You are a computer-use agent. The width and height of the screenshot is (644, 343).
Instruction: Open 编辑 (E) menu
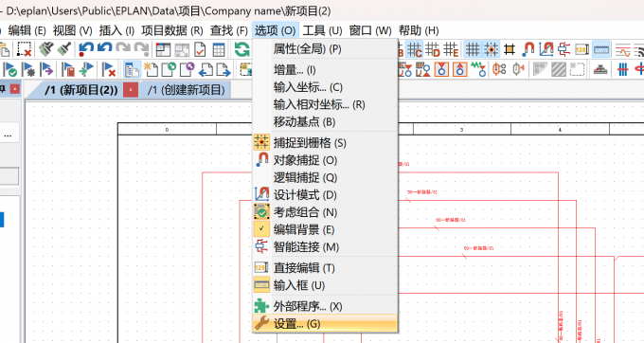(x=27, y=30)
